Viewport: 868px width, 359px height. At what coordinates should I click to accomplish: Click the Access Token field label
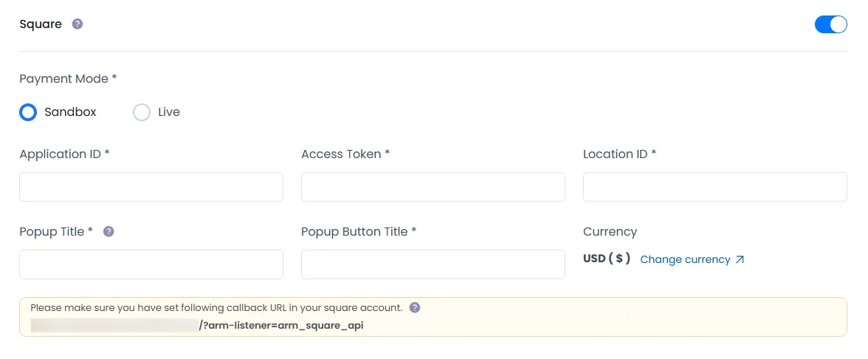tap(345, 154)
